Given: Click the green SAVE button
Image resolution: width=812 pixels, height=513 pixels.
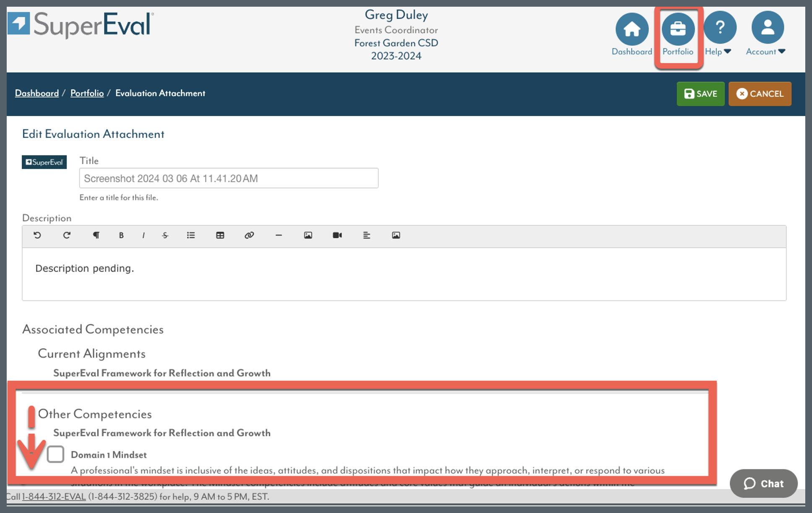Looking at the screenshot, I should point(700,93).
